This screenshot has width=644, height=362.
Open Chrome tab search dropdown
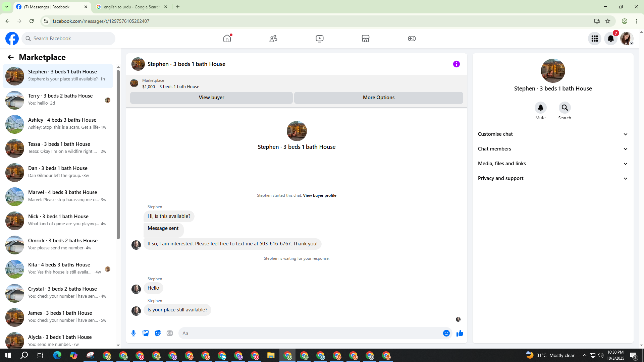click(x=7, y=7)
